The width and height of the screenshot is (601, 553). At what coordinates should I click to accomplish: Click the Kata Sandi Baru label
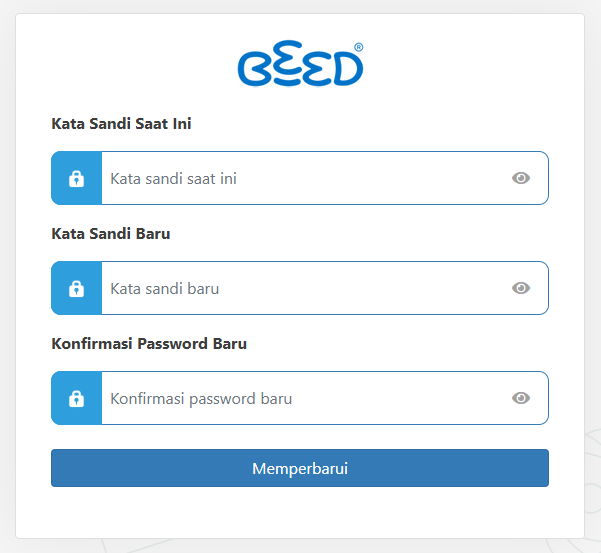pyautogui.click(x=111, y=234)
